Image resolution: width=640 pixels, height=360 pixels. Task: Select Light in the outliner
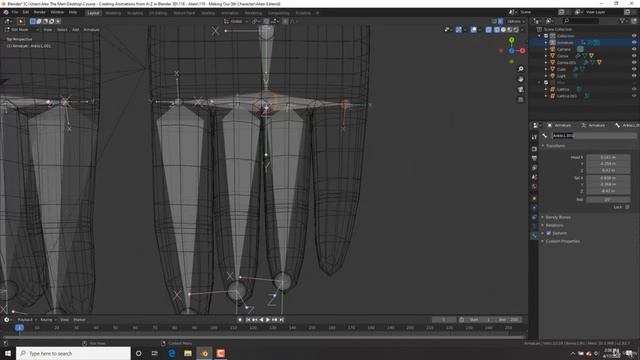(561, 76)
